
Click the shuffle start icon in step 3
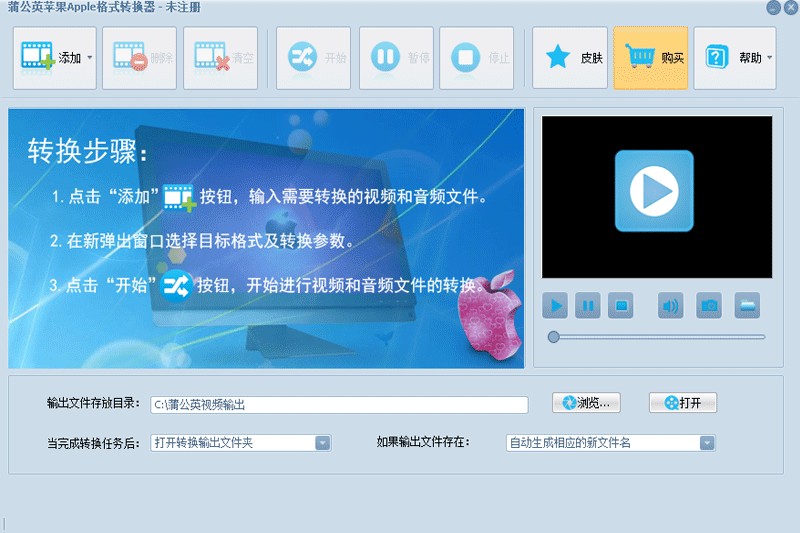pyautogui.click(x=176, y=286)
